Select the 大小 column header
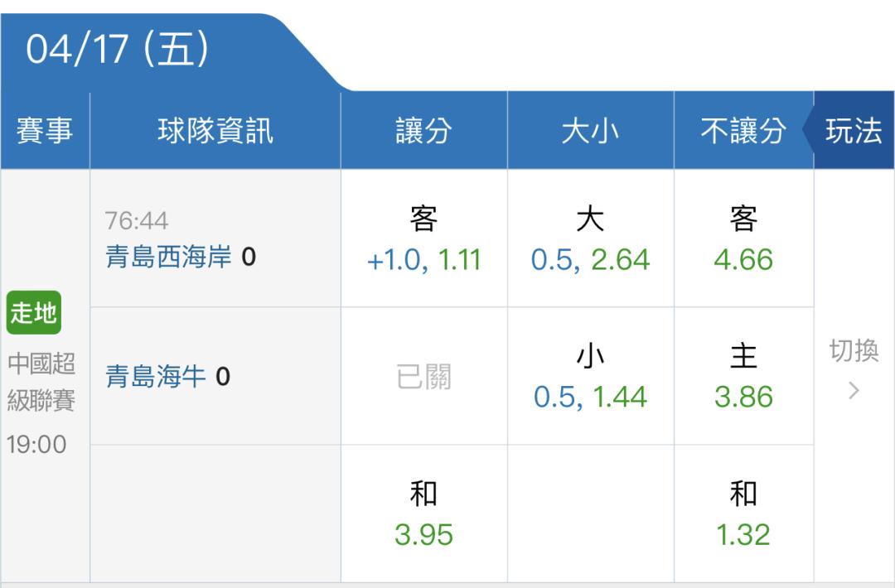This screenshot has width=895, height=588. (x=590, y=131)
